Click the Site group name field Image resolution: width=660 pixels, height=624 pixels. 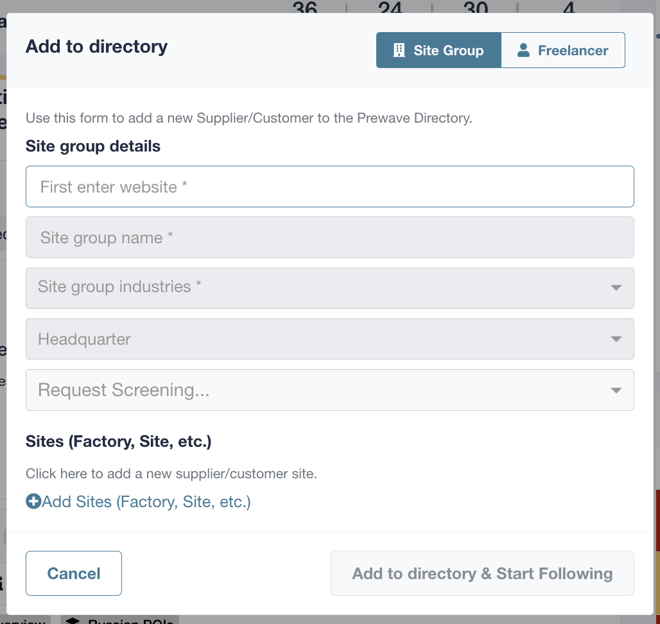point(330,237)
